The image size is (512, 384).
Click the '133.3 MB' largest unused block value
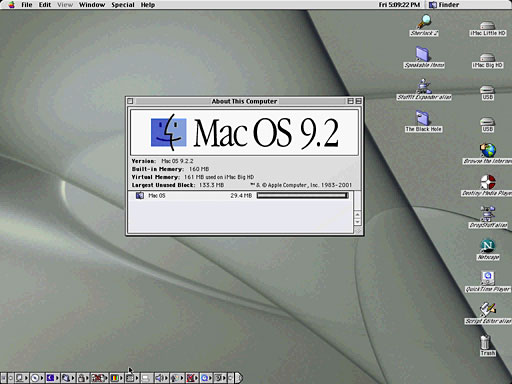click(x=211, y=185)
